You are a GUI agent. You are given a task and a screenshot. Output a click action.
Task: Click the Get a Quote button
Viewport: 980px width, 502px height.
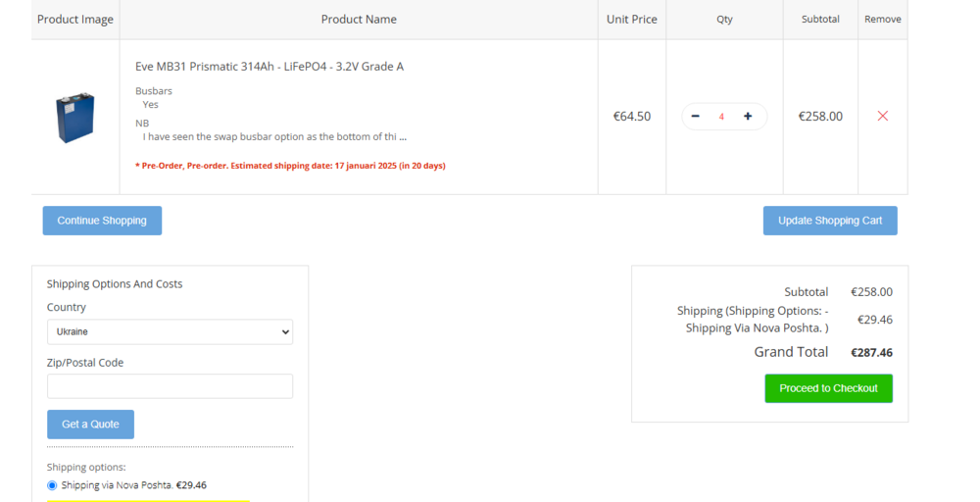[x=90, y=425]
